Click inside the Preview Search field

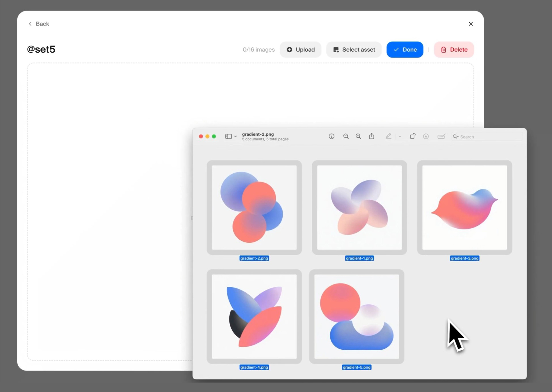[x=489, y=137]
